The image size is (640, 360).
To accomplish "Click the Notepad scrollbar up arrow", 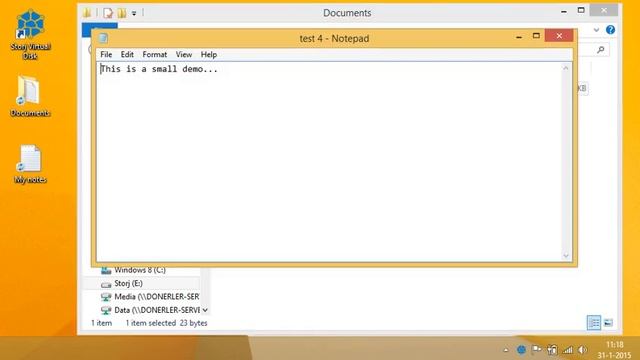I will pos(566,68).
